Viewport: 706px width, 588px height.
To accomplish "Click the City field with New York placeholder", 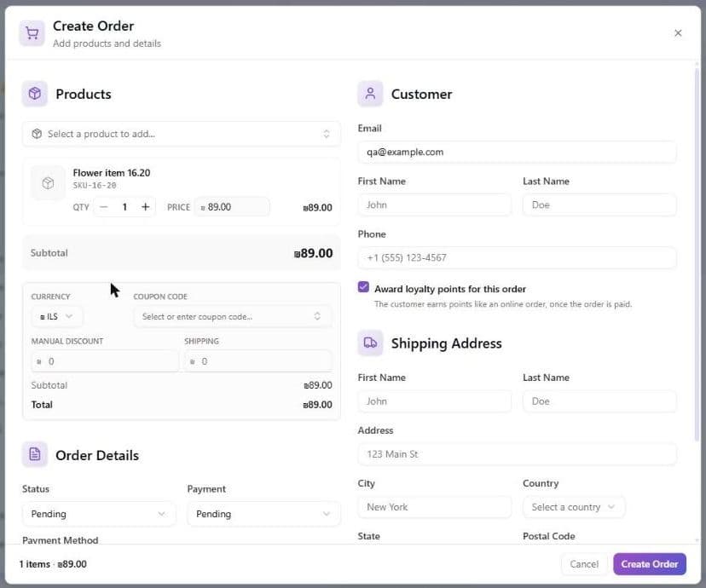I will point(435,507).
